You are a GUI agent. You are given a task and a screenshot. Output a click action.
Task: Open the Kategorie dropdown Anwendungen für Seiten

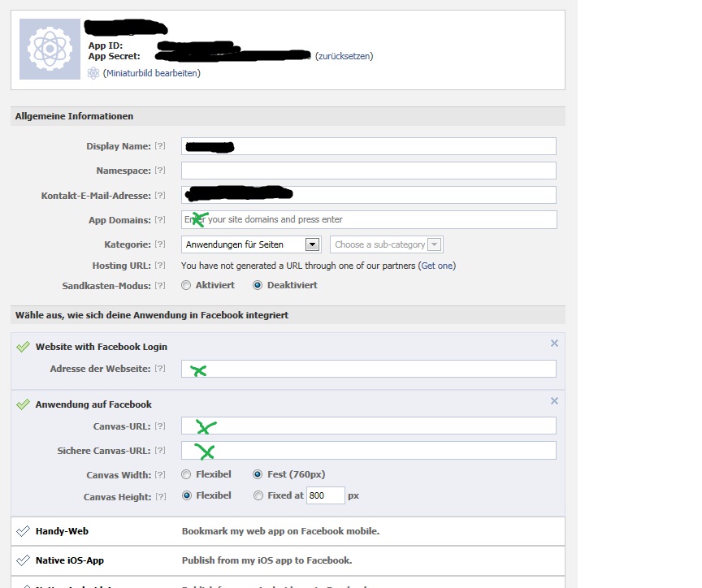point(251,244)
